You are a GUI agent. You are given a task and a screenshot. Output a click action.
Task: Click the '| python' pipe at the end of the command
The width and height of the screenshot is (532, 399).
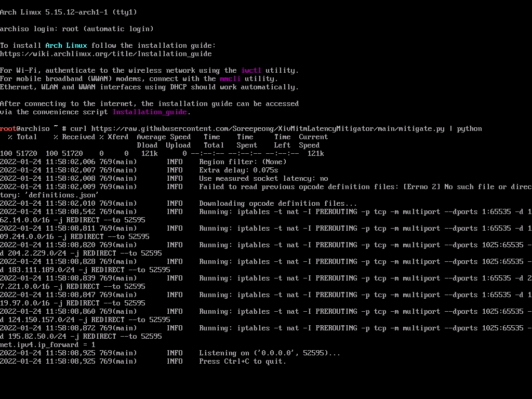click(465, 129)
